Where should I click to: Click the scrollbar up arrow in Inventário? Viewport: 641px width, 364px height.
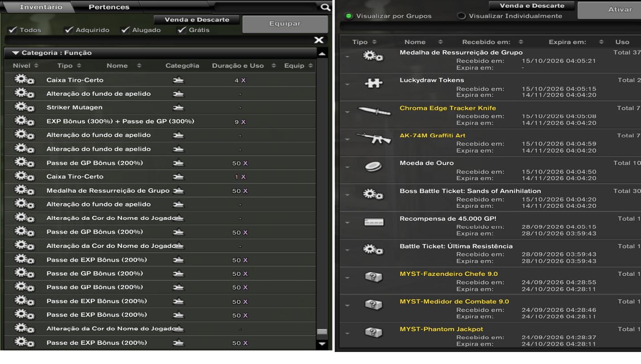point(321,53)
